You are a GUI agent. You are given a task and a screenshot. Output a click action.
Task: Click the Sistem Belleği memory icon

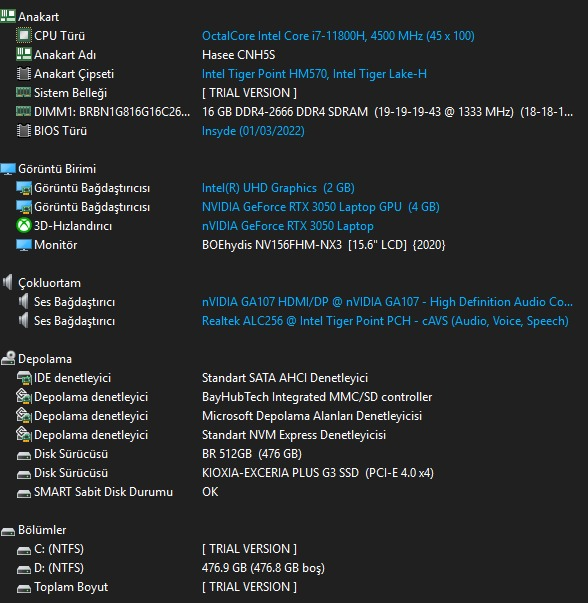coord(23,92)
